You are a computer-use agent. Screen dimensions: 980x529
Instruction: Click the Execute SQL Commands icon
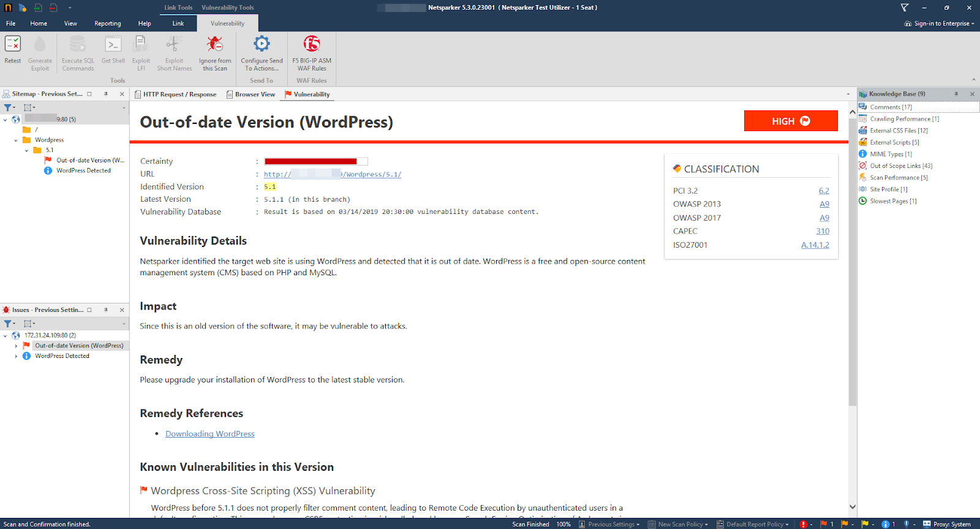[x=78, y=44]
